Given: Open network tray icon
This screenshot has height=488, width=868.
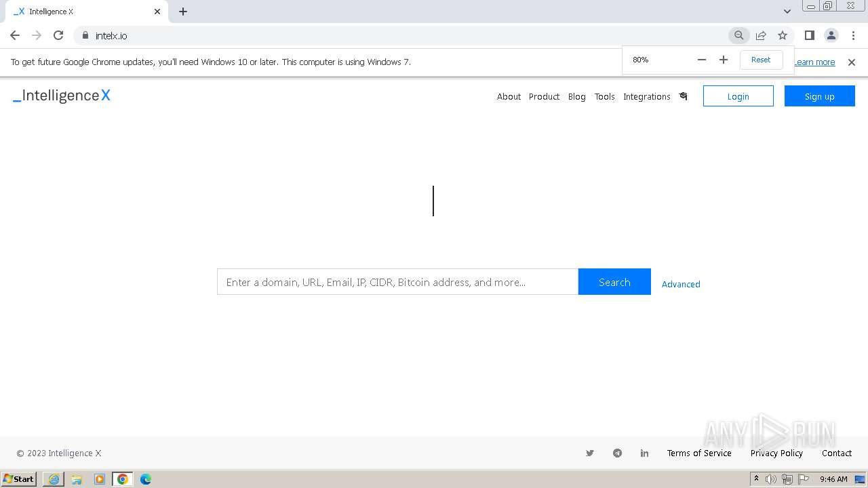Looking at the screenshot, I should pyautogui.click(x=787, y=479).
